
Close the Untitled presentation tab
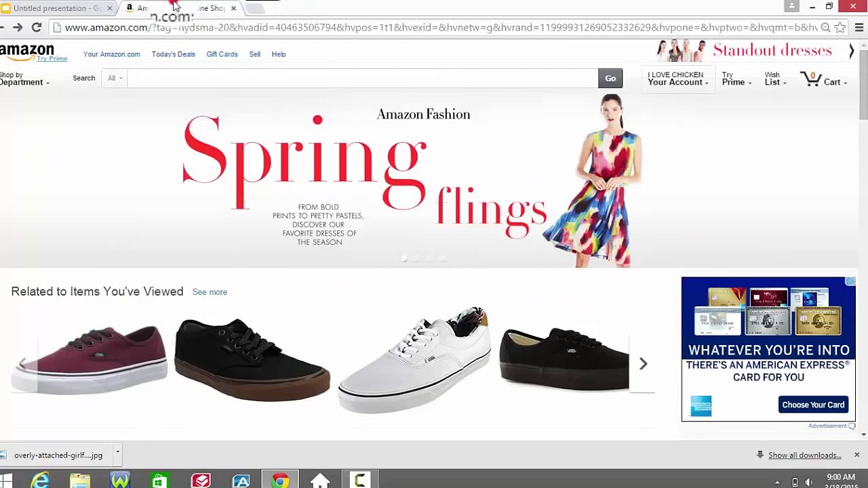pos(109,8)
